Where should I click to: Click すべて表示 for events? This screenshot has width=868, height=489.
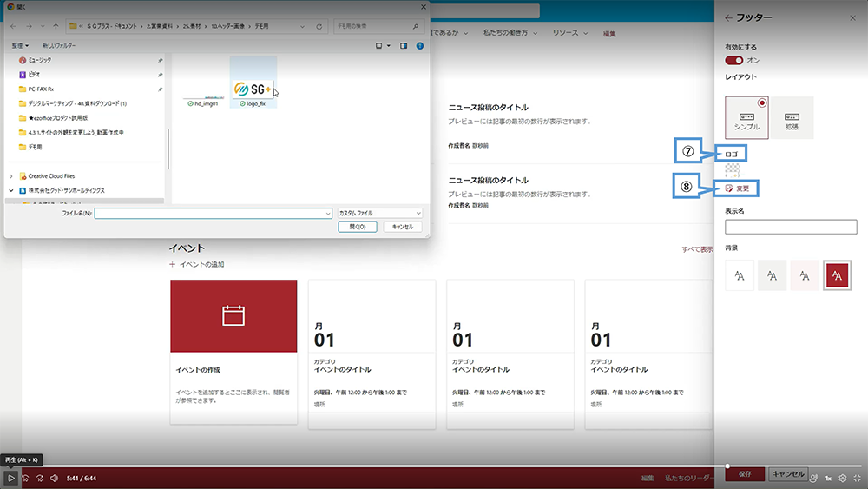(x=697, y=249)
